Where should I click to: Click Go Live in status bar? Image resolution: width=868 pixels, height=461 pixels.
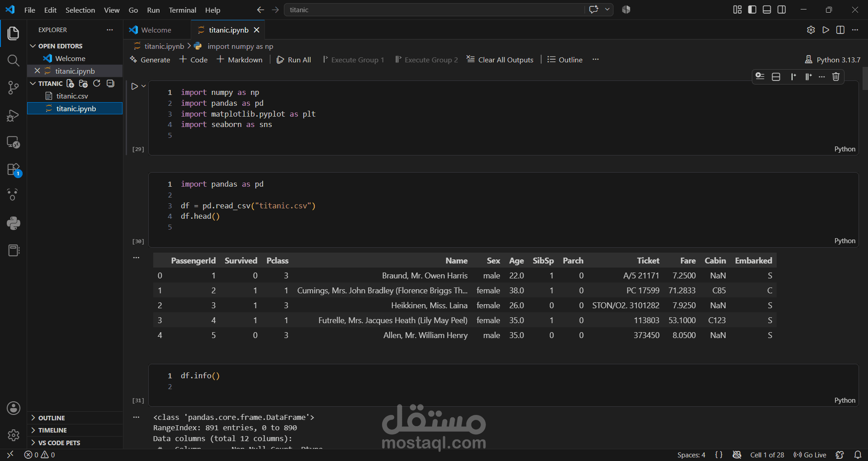pyautogui.click(x=810, y=455)
